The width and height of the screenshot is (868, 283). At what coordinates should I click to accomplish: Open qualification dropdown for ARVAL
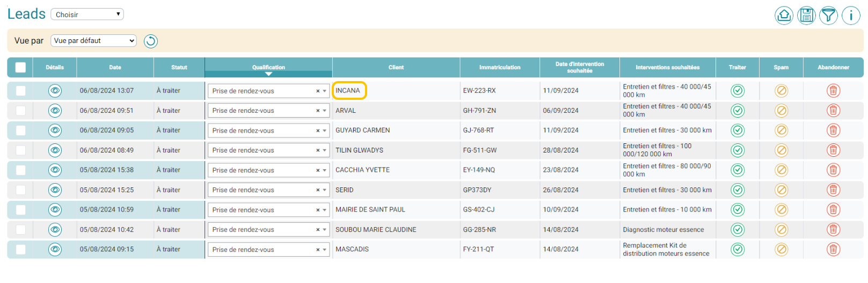[268, 111]
